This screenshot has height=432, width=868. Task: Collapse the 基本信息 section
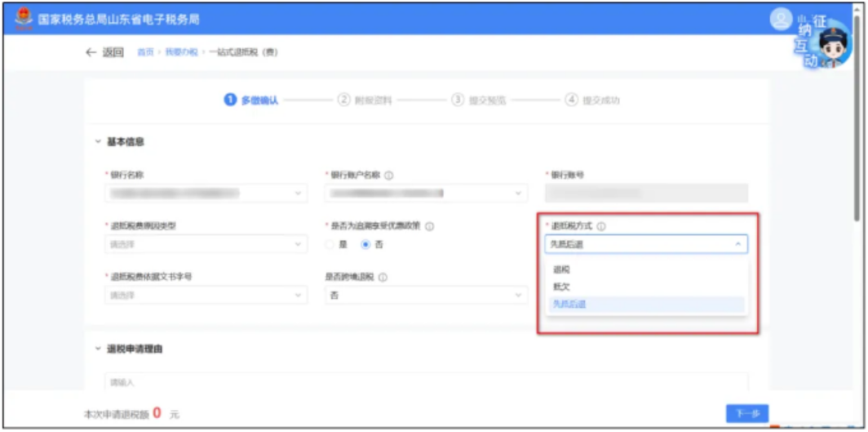tap(98, 142)
